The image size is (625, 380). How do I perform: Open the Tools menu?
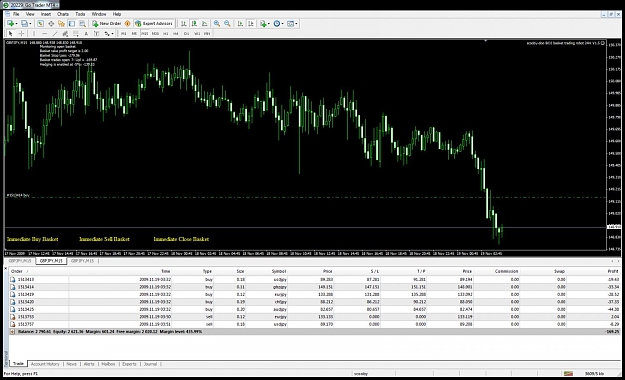(x=80, y=14)
